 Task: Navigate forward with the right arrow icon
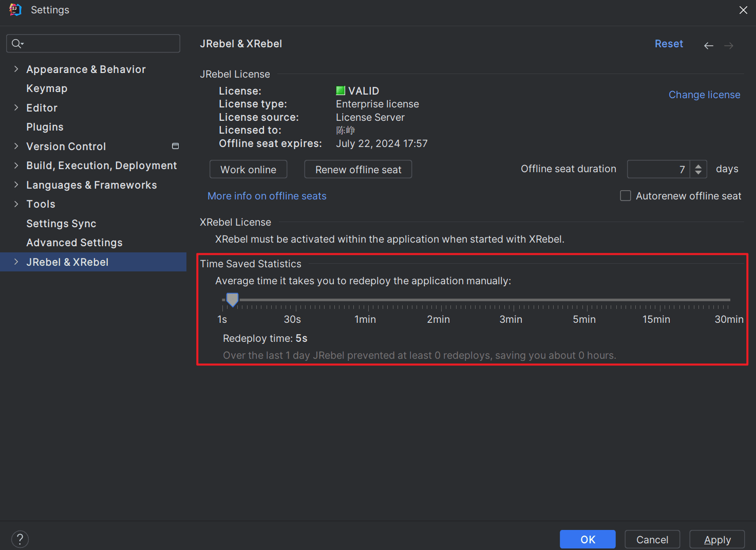tap(729, 46)
